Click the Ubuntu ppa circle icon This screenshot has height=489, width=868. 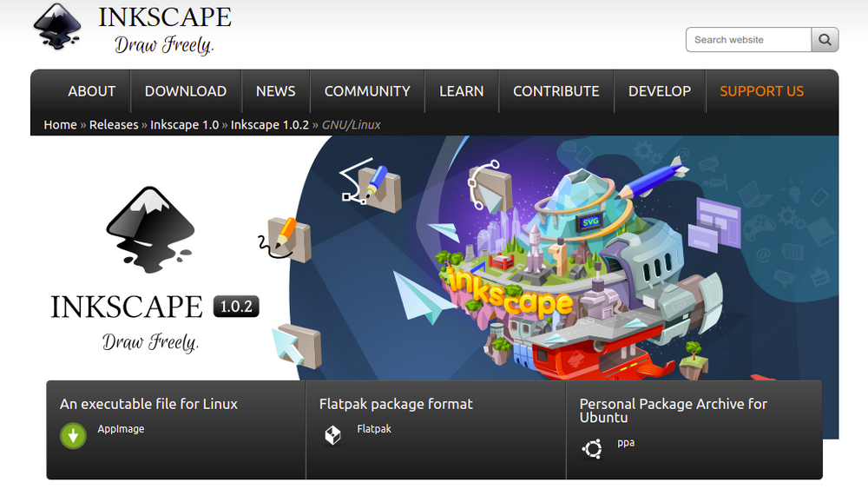tap(592, 448)
